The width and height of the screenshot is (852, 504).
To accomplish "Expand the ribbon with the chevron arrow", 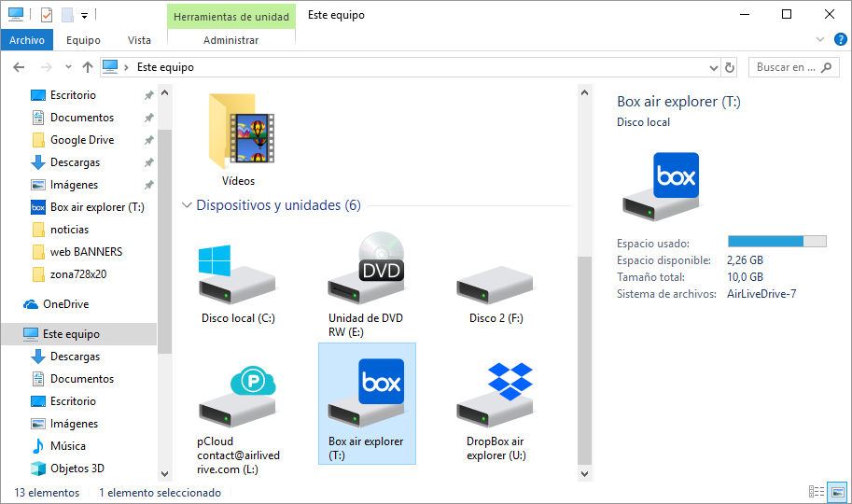I will click(x=820, y=40).
